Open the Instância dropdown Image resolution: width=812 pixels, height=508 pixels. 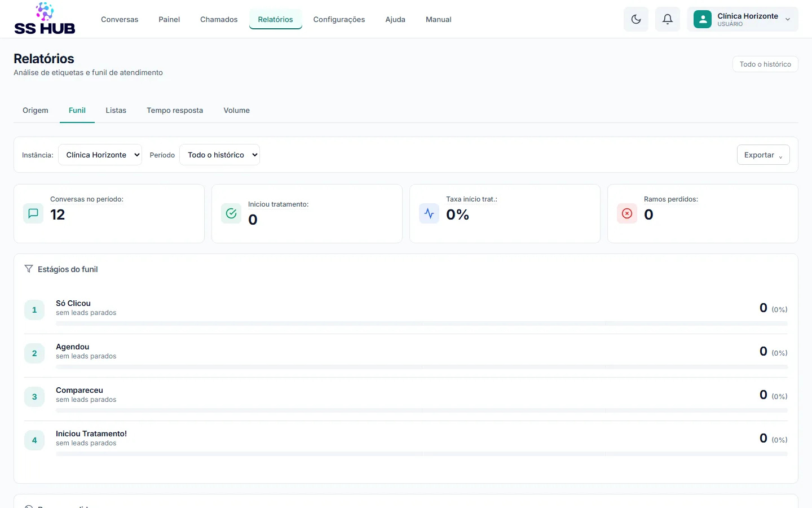(100, 155)
